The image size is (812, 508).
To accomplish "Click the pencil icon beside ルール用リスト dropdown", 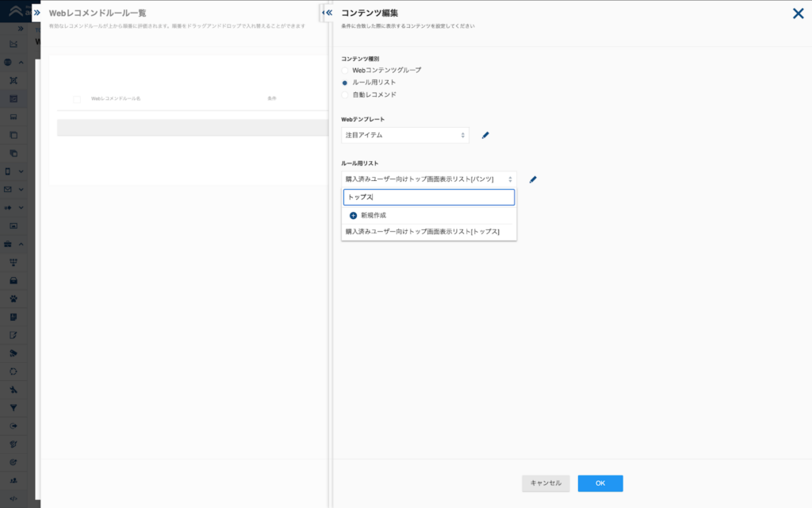I will click(533, 179).
